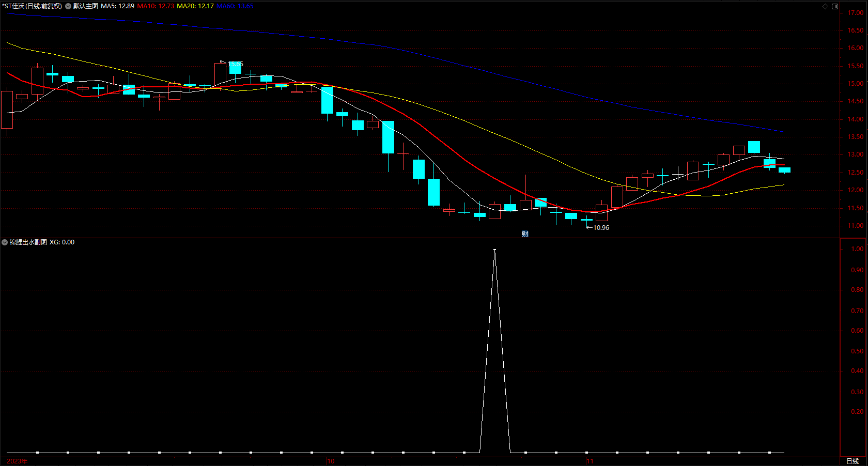Select the MA60: 13.65 indicator label
868x466 pixels.
coord(235,6)
